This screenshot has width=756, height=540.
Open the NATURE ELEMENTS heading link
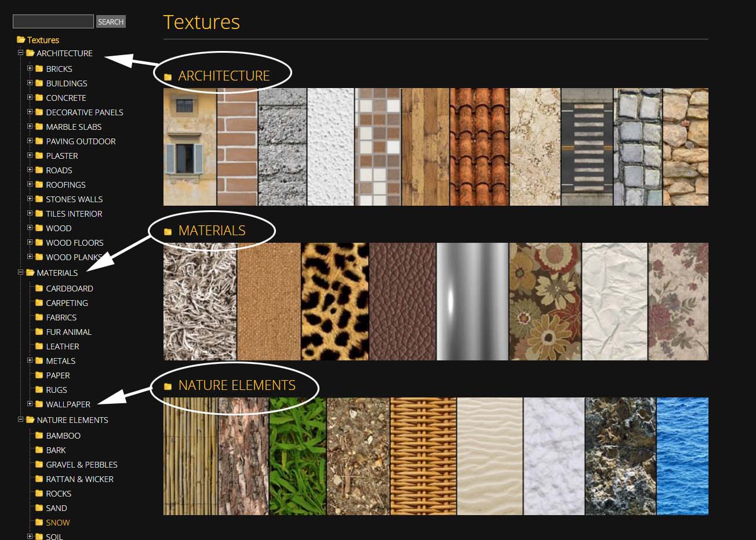(x=237, y=385)
